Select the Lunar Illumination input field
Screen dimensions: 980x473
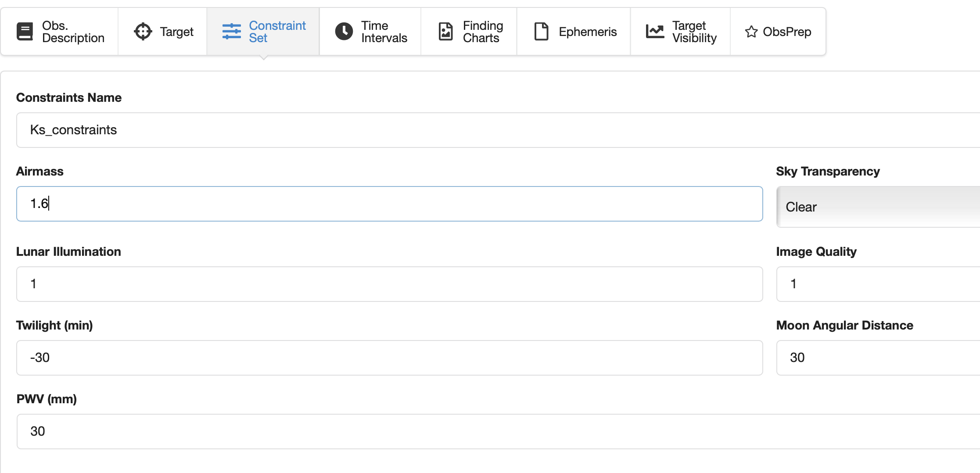(x=389, y=284)
